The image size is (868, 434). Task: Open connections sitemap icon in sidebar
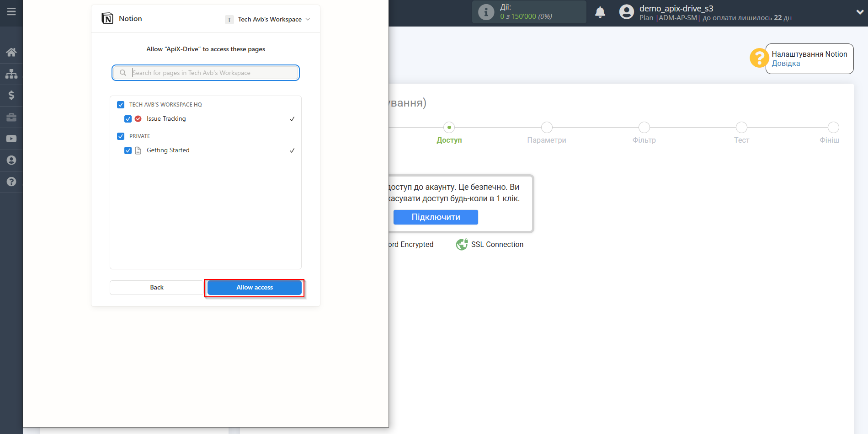click(11, 74)
